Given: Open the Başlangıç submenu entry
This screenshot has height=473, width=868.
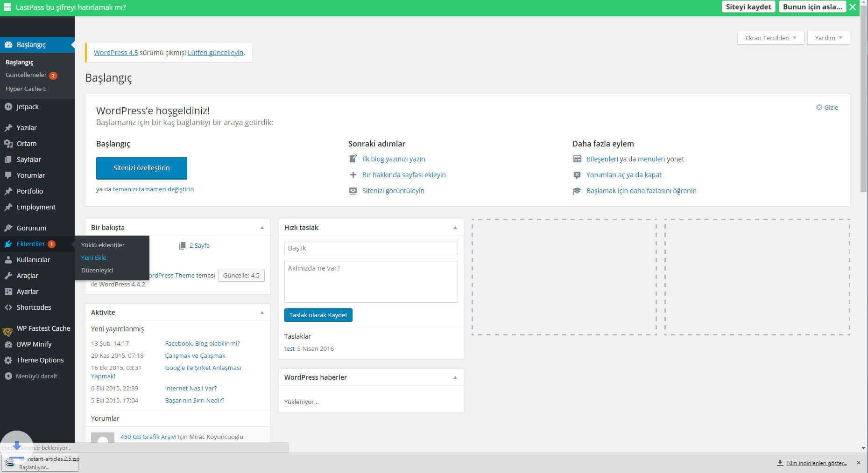Looking at the screenshot, I should tap(19, 62).
